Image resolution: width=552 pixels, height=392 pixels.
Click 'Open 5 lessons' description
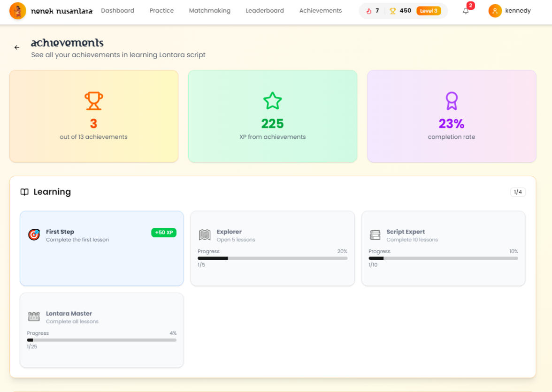click(x=236, y=240)
